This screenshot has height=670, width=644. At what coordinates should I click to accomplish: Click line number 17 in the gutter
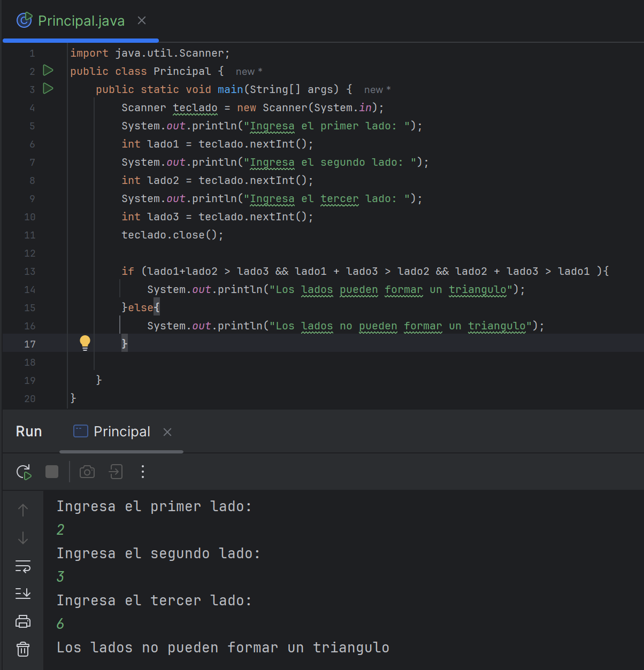coord(30,344)
